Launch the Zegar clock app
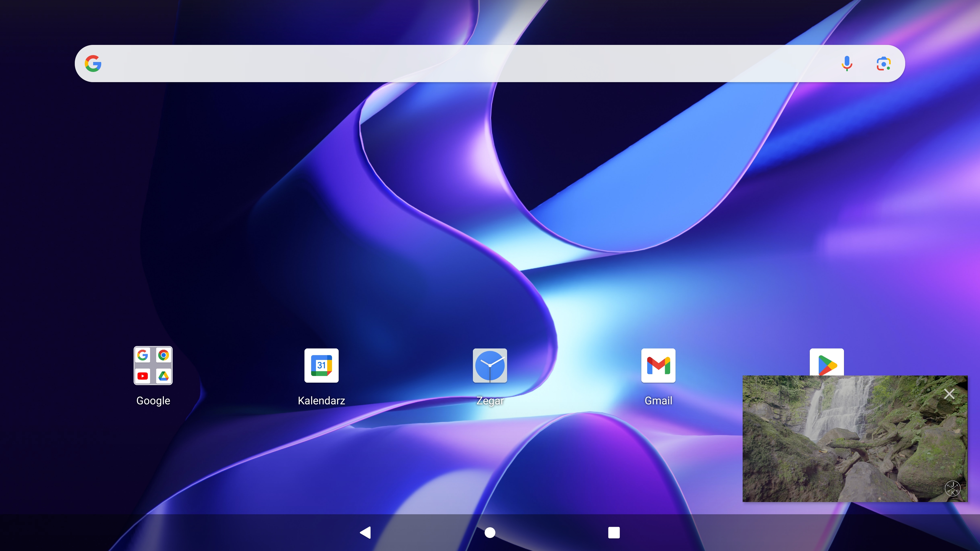 point(490,366)
